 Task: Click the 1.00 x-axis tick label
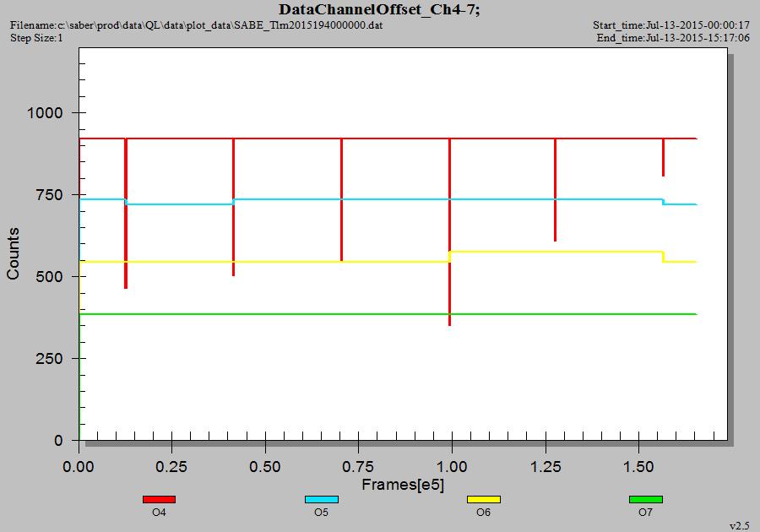pyautogui.click(x=452, y=467)
